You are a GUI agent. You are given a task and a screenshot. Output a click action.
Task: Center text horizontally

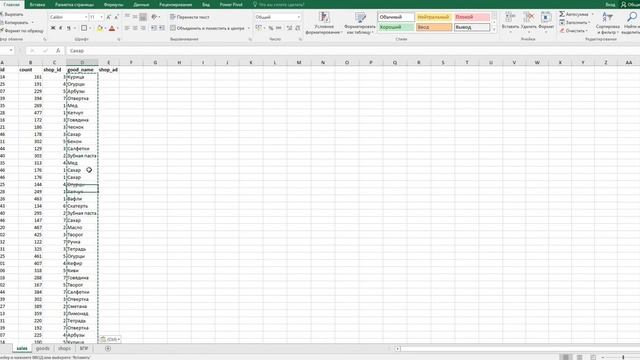(135, 28)
